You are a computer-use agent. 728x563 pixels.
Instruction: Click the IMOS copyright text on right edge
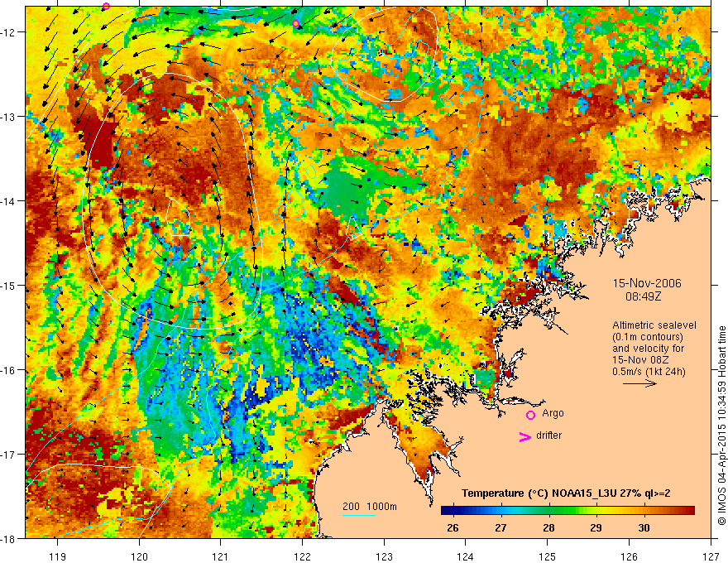(721, 426)
